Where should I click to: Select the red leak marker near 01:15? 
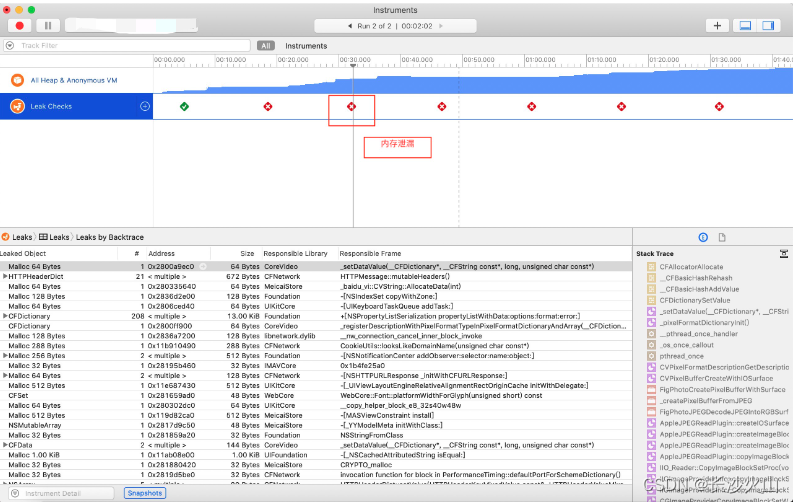point(622,106)
